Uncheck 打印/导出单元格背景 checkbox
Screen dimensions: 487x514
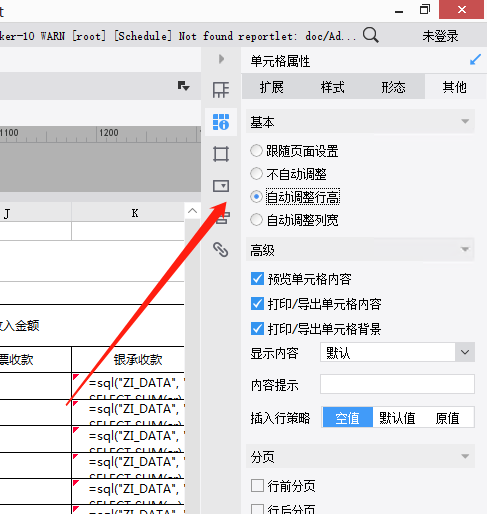[257, 329]
